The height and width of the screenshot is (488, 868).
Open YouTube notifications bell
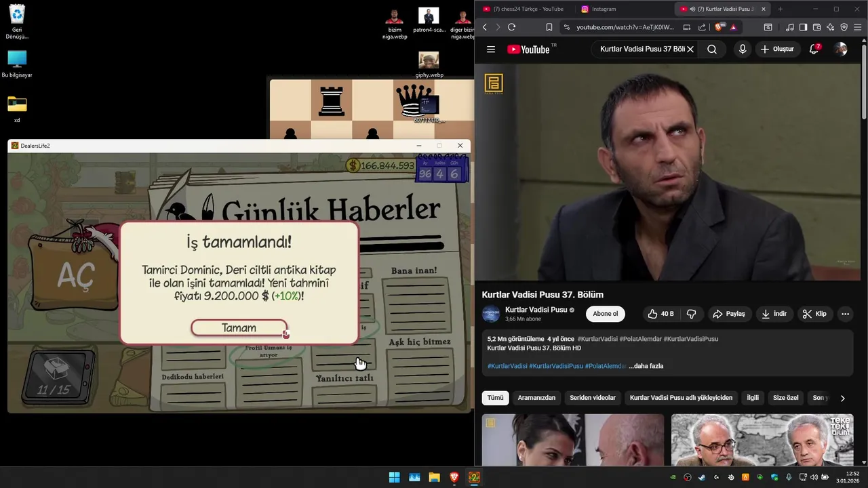(814, 49)
